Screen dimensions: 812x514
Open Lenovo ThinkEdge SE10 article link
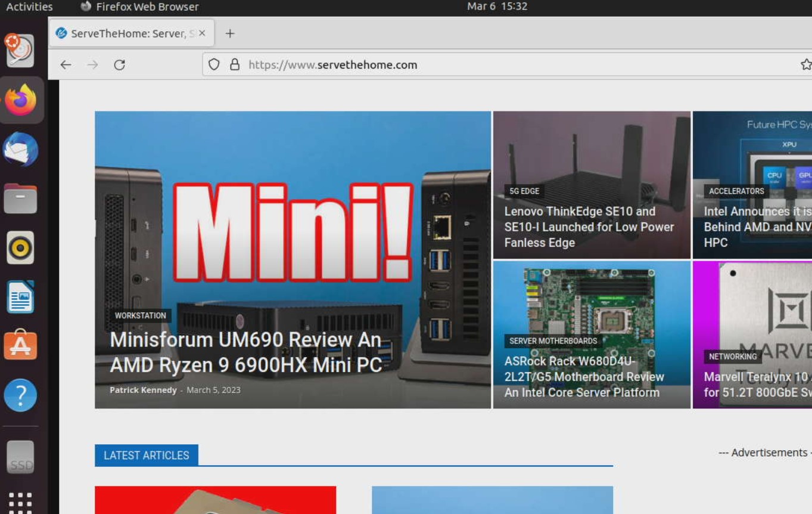(x=589, y=227)
